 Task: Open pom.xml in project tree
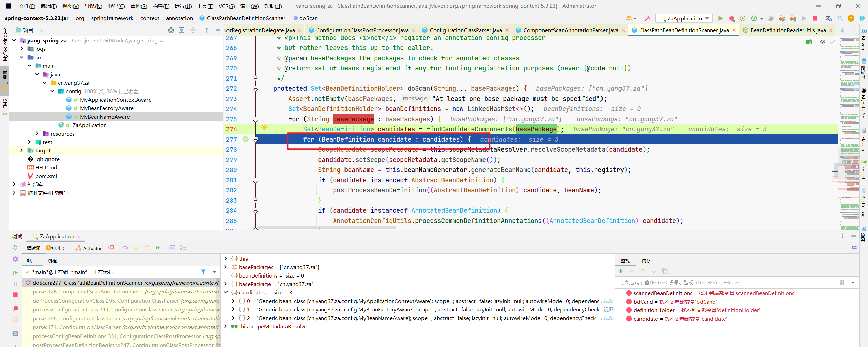[46, 176]
